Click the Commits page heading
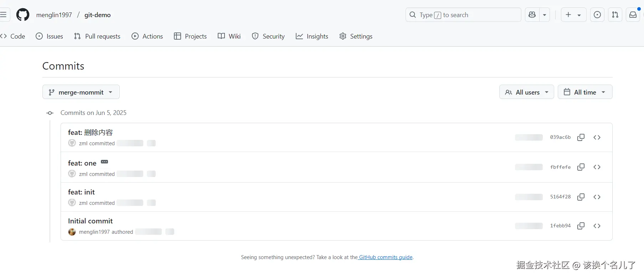This screenshot has height=278, width=644. click(63, 66)
